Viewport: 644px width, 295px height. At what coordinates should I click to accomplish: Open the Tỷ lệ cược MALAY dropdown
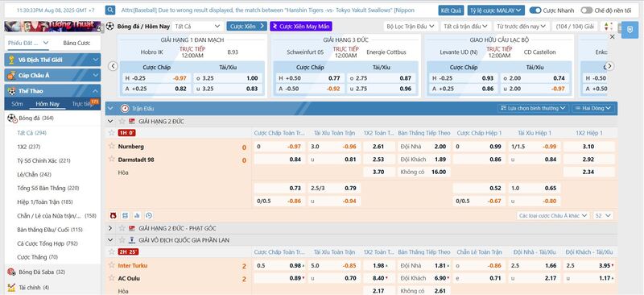(x=496, y=10)
